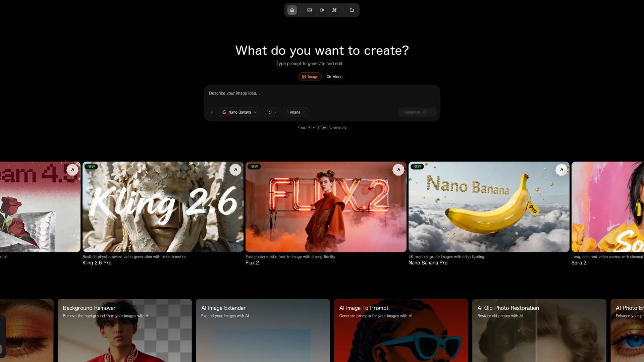Open the Kling 2.6 banner thumbnail
Viewport: 644px width, 362px height.
tap(163, 207)
